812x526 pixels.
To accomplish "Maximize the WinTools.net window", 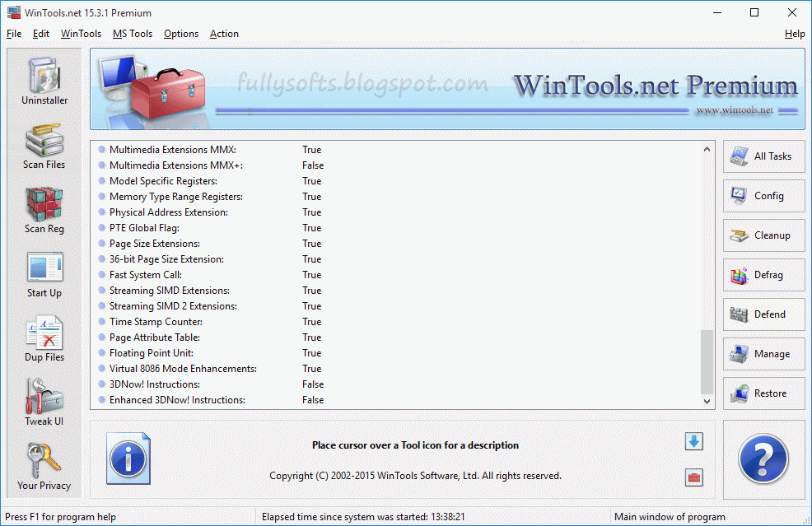I will coord(754,12).
